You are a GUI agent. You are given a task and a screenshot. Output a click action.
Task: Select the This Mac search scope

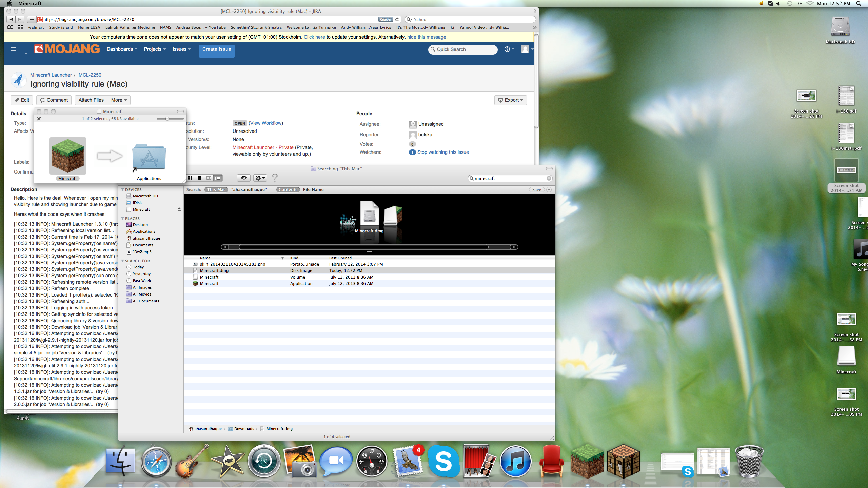tap(216, 190)
